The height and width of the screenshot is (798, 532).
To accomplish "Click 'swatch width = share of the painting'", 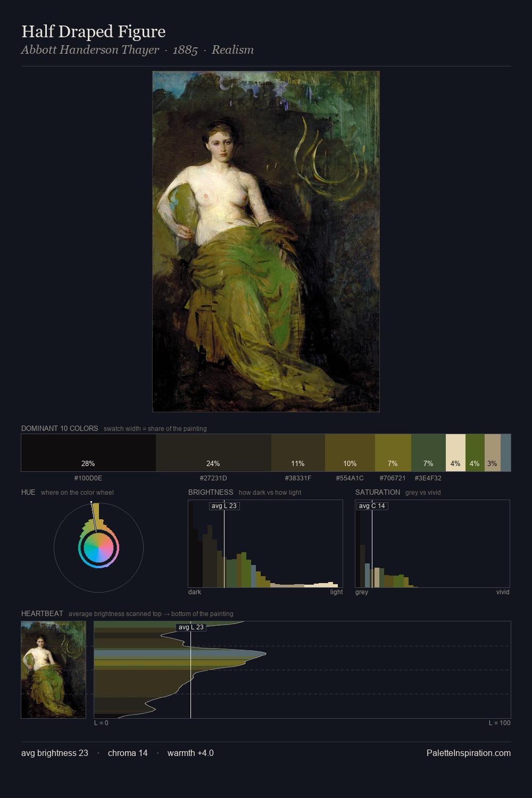I will point(155,429).
